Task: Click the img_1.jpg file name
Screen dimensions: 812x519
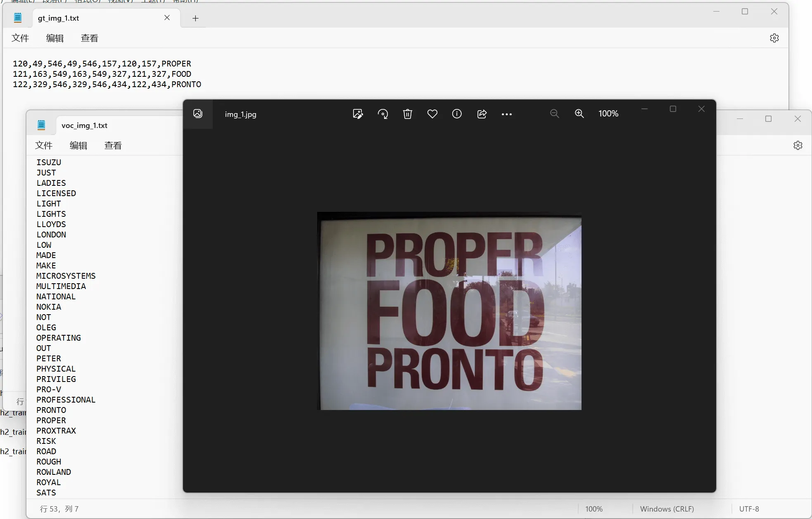Action: click(240, 114)
